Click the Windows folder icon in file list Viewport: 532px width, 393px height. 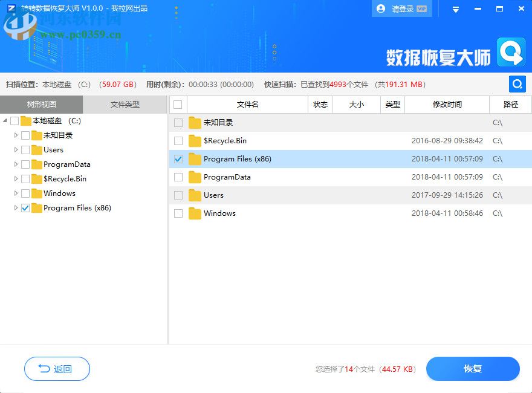pyautogui.click(x=195, y=213)
